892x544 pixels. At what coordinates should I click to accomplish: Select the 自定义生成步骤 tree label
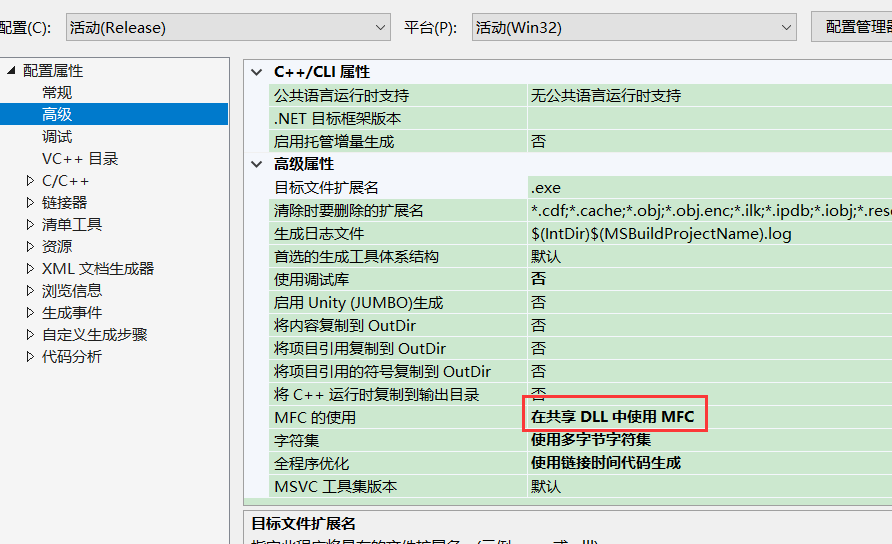pos(94,335)
